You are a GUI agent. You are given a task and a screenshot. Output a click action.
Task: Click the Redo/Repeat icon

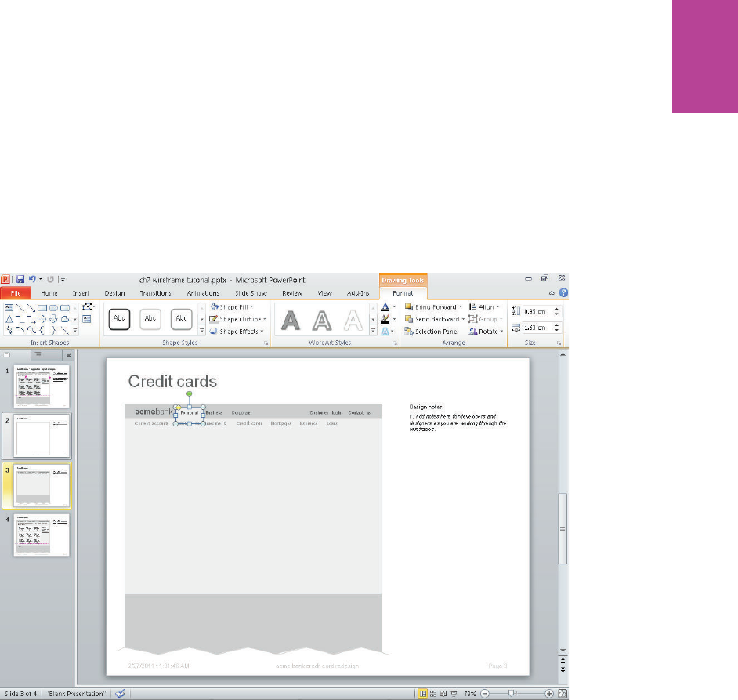click(x=50, y=279)
